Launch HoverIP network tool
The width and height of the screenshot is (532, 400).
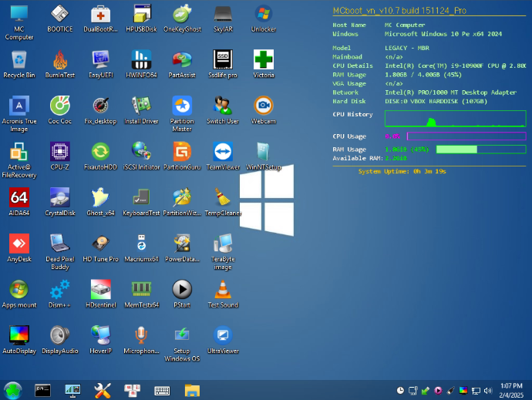[100, 340]
